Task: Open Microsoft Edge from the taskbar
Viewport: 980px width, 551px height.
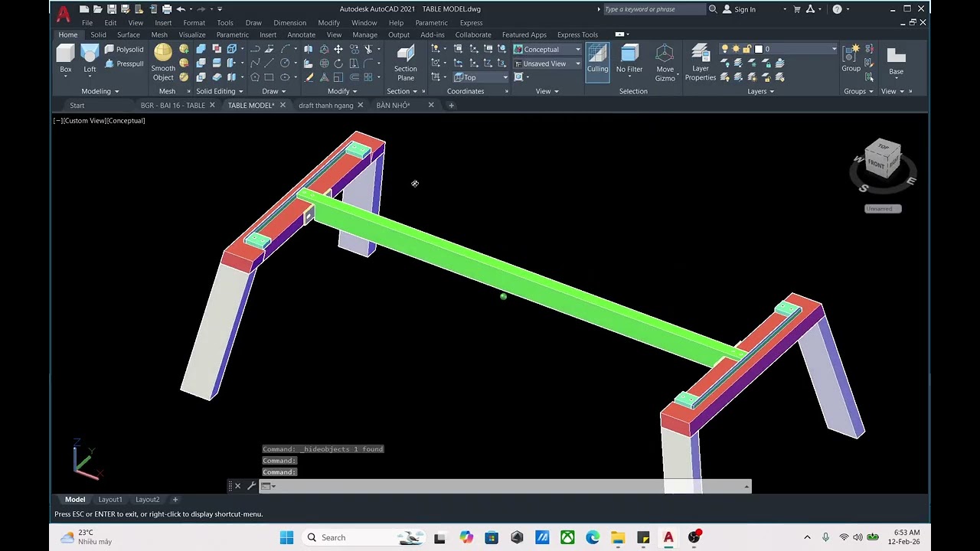Action: pyautogui.click(x=593, y=537)
